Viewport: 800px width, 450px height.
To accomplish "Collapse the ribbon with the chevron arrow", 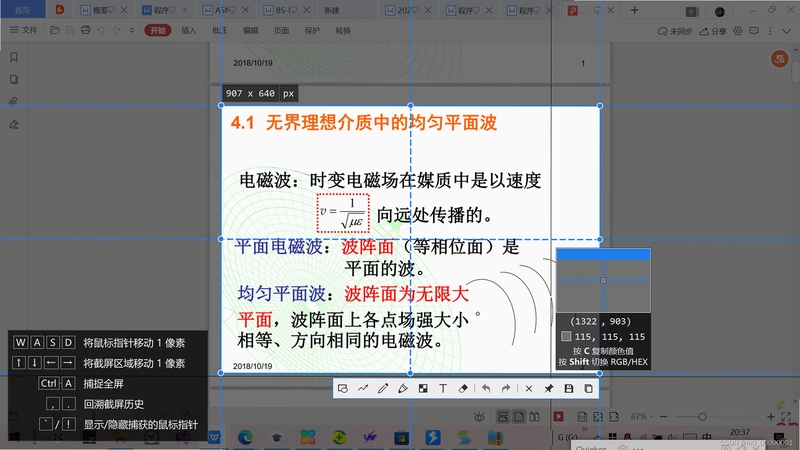I will tap(786, 31).
